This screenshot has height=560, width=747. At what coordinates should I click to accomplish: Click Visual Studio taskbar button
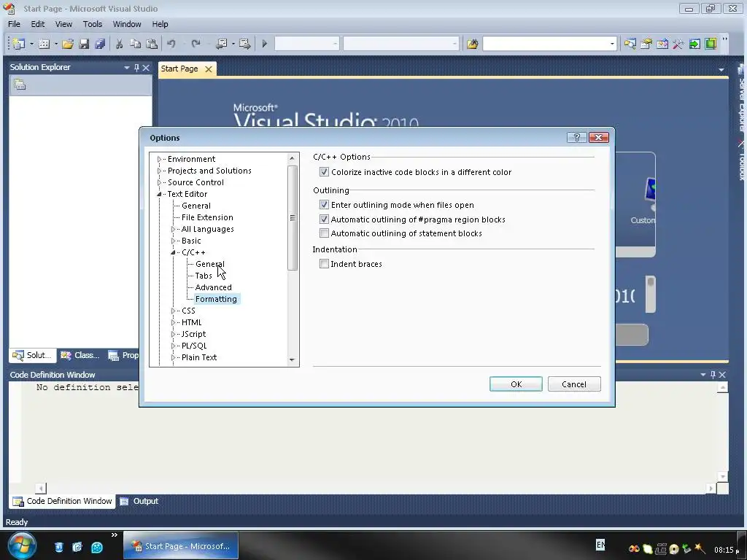click(181, 545)
